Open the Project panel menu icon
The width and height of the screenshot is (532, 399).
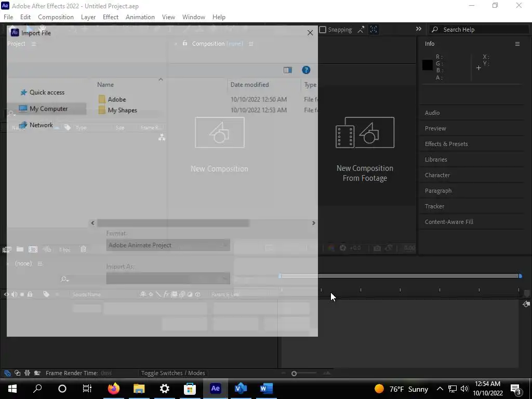[34, 44]
